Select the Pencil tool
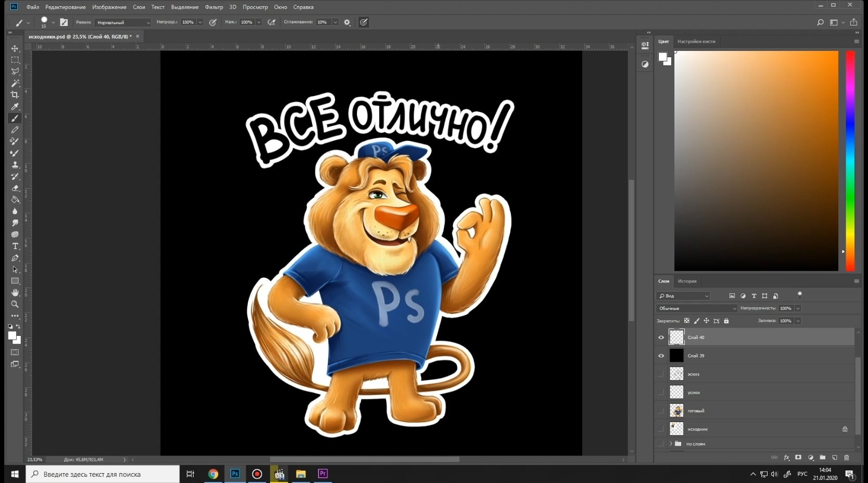The height and width of the screenshot is (483, 868). point(15,129)
